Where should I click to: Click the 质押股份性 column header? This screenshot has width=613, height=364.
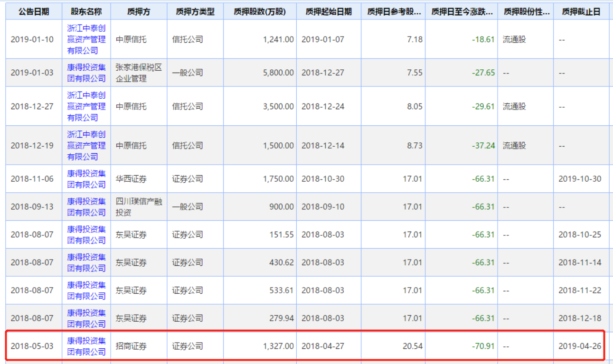point(527,12)
